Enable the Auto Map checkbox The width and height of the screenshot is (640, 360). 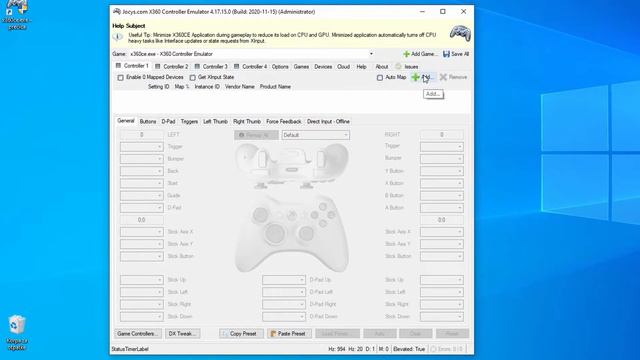coord(380,78)
